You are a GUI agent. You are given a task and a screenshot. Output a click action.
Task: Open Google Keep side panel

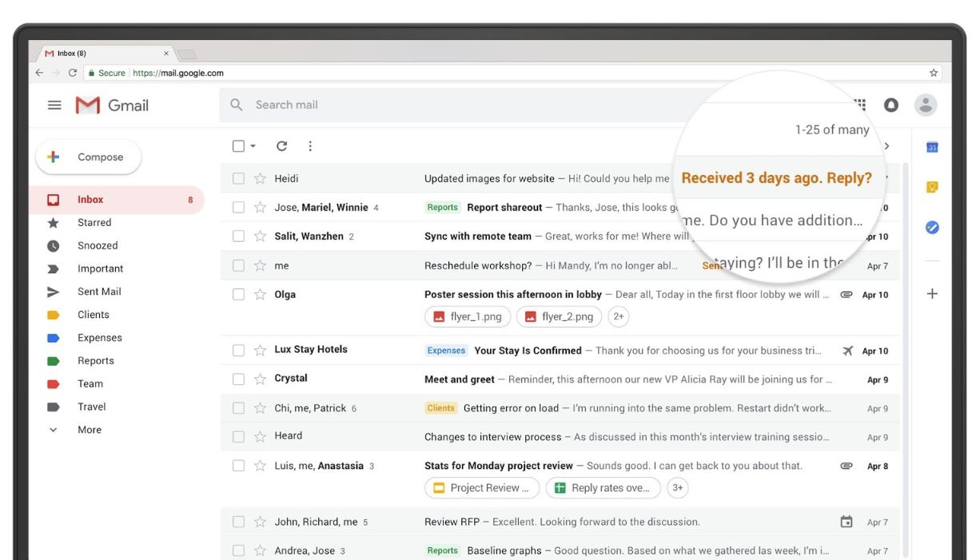pyautogui.click(x=932, y=187)
